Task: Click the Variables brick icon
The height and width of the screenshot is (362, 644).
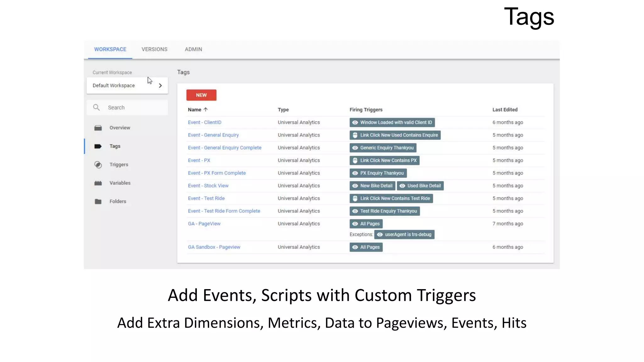Action: tap(98, 183)
